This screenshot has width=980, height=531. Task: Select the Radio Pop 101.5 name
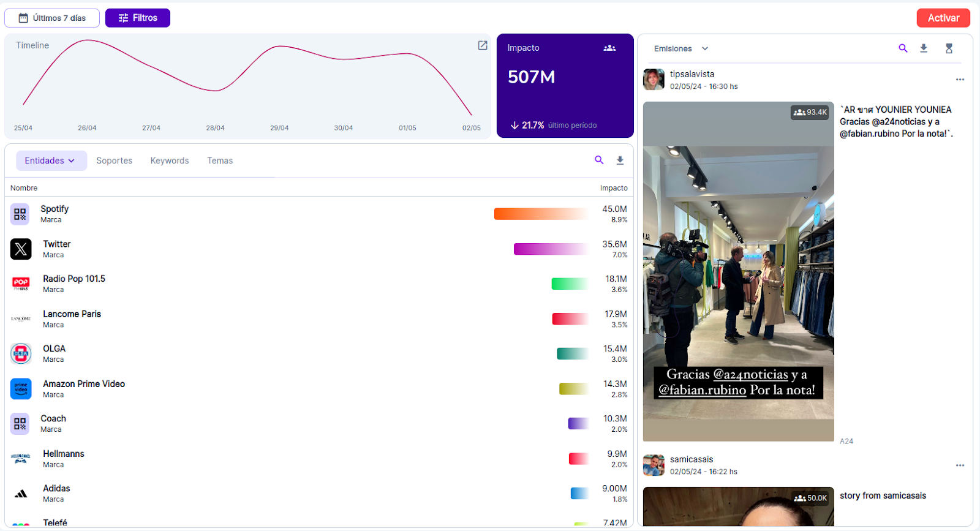(74, 279)
